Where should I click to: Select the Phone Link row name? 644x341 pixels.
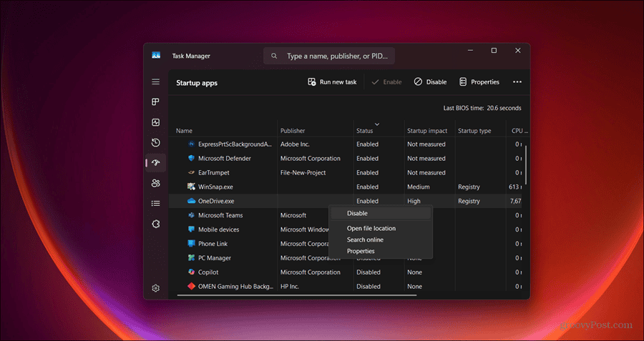[213, 244]
